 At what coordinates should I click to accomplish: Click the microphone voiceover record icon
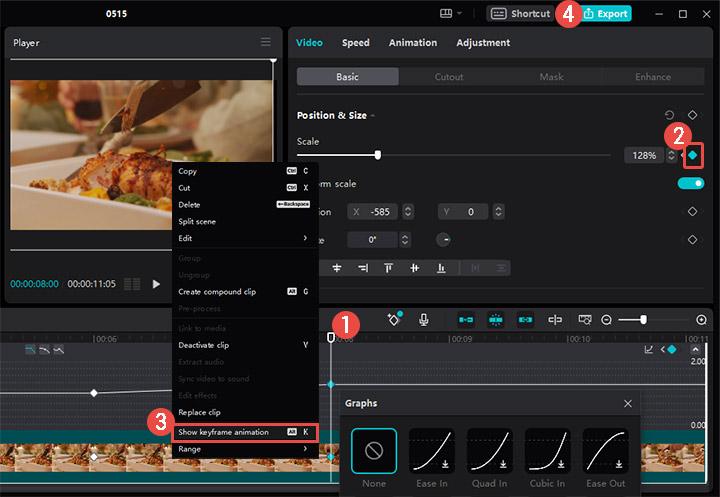(424, 319)
